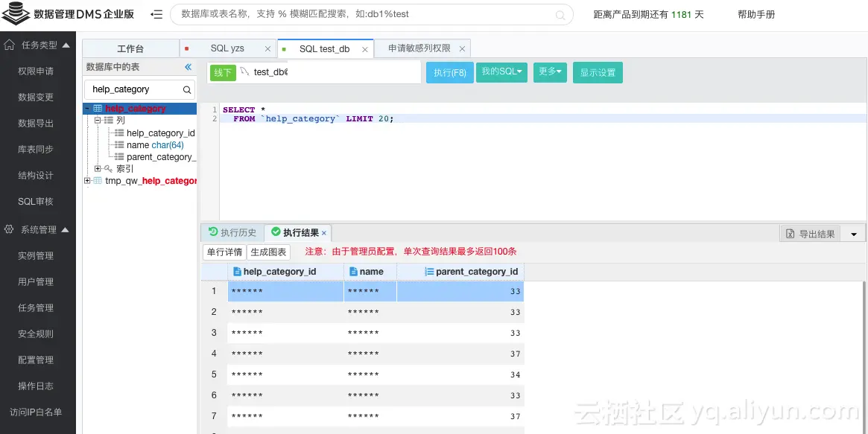Open SQL审核 in the sidebar
The image size is (868, 434).
36,202
